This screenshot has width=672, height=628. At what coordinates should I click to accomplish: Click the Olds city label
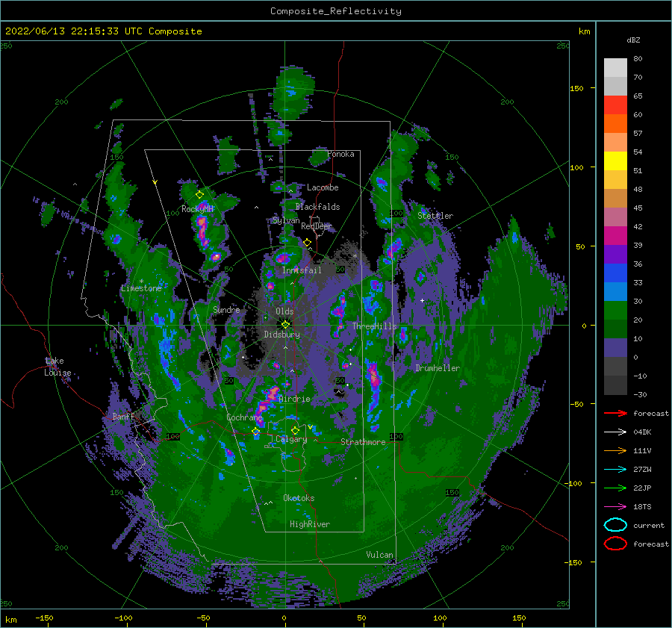click(284, 311)
